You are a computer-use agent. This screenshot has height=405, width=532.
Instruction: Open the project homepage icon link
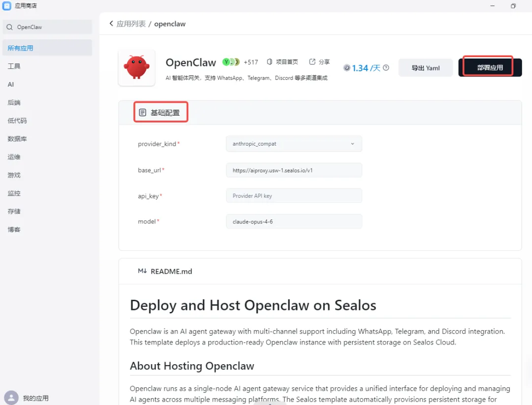coord(269,62)
